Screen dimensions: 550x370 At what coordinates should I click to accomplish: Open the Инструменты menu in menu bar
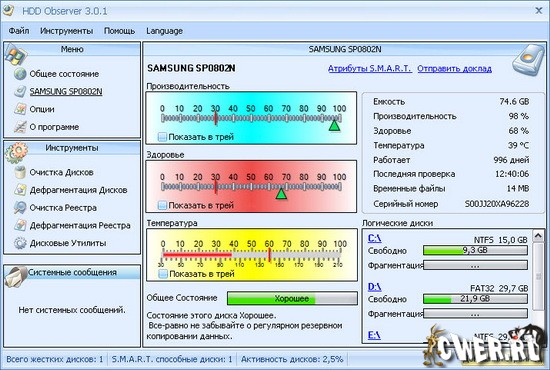(67, 31)
